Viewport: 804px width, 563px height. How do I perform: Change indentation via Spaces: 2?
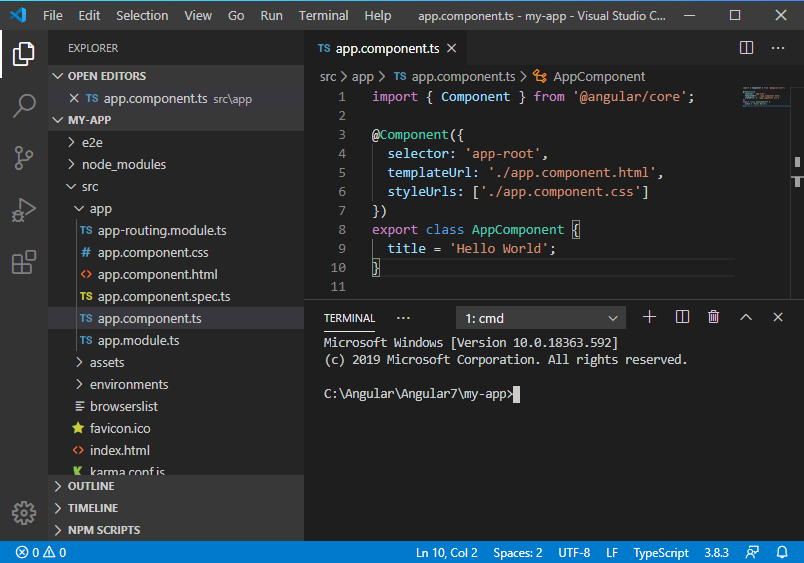coord(517,552)
